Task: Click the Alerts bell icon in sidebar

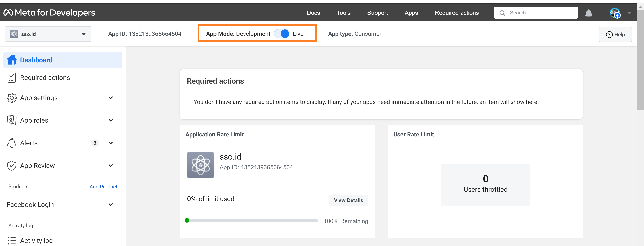Action: (x=12, y=143)
